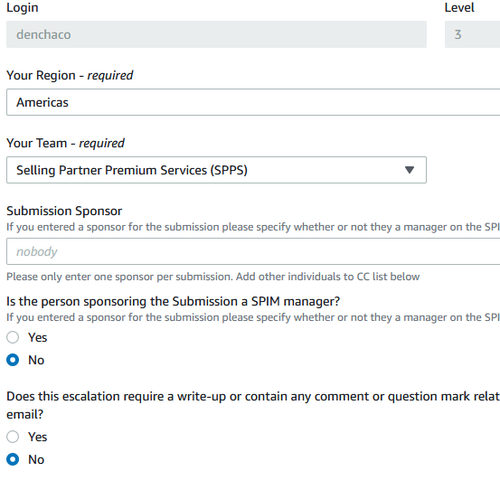Click the 'Does this escalation require' question text
500x480 pixels.
click(253, 405)
